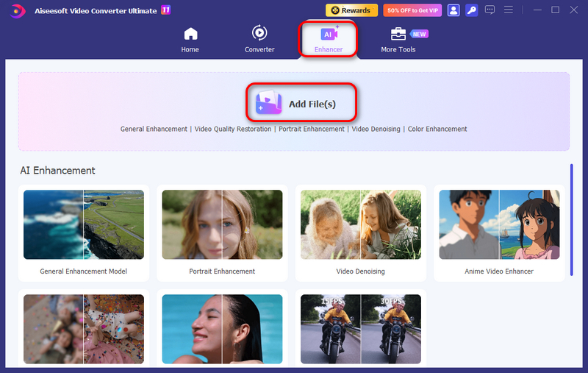Click Portrait Enhancement text under Add File(s)
Viewport: 588px width, 373px height.
(311, 129)
